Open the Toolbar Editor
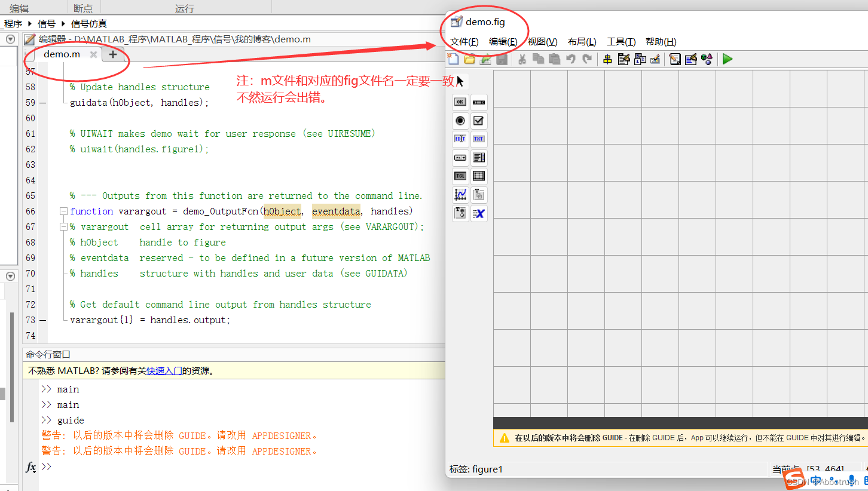Image resolution: width=868 pixels, height=491 pixels. tap(655, 59)
